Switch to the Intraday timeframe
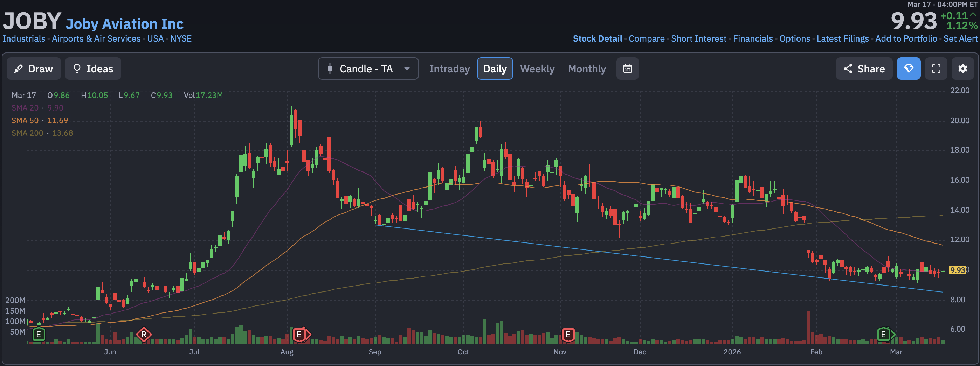980x366 pixels. point(449,69)
